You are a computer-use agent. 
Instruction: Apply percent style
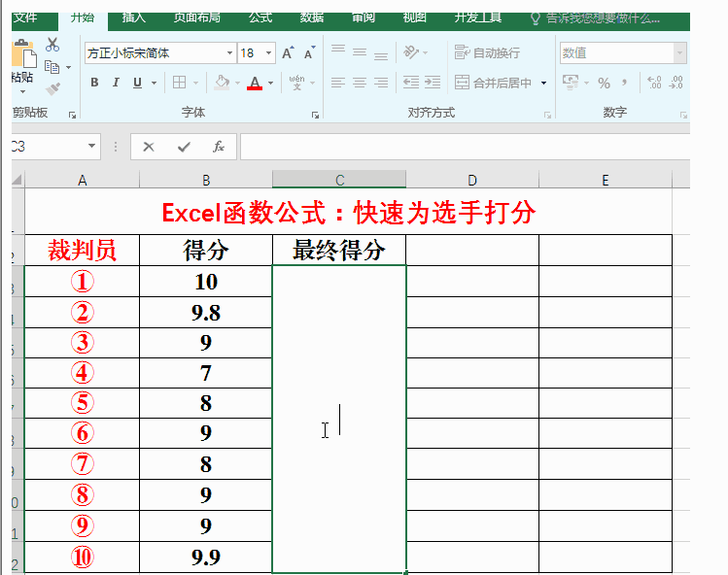pos(604,84)
